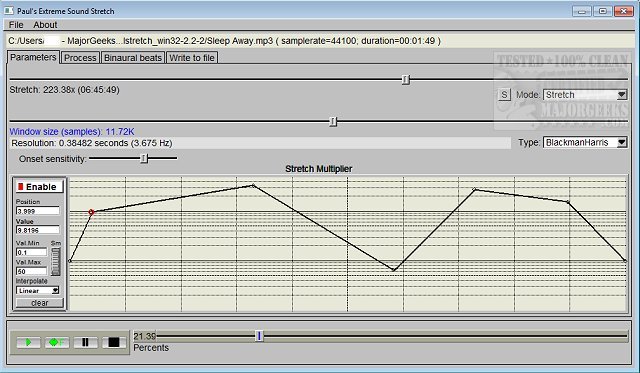The image size is (640, 373).
Task: Select the red envelope point on graph
Action: coord(91,212)
